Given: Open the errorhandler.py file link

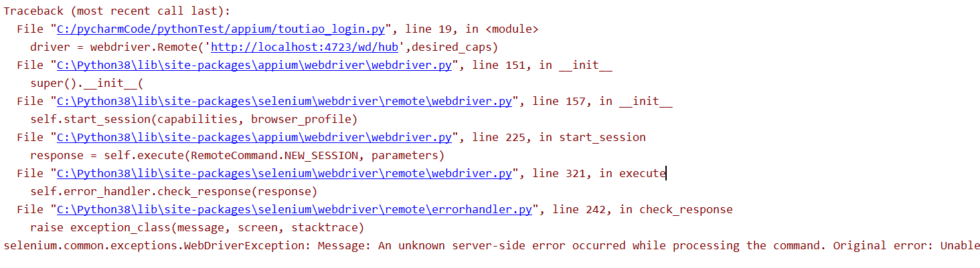Looking at the screenshot, I should pos(295,209).
